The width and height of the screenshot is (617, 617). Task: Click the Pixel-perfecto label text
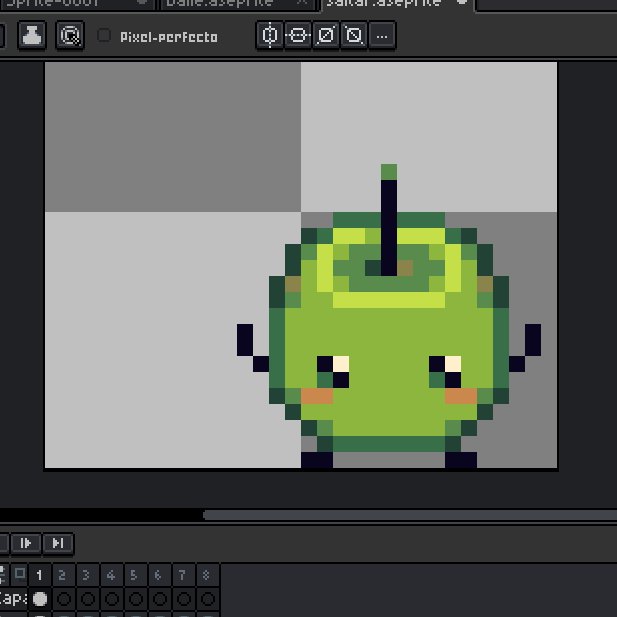coord(169,37)
